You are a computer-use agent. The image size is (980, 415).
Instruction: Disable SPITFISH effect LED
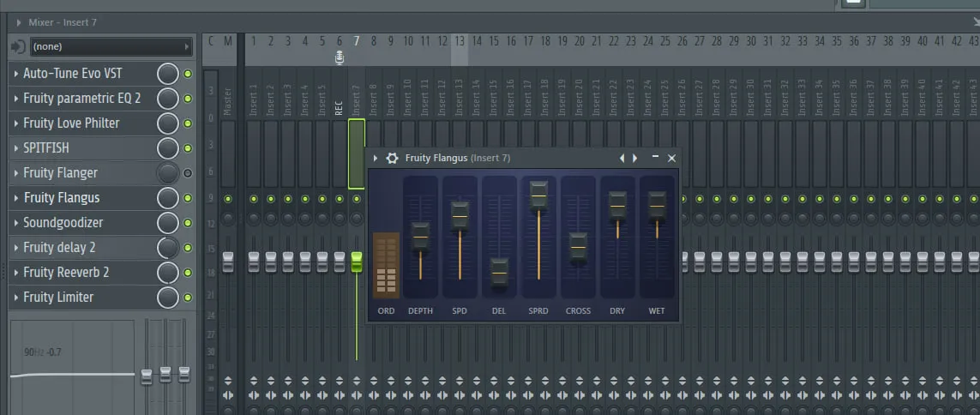pyautogui.click(x=188, y=148)
